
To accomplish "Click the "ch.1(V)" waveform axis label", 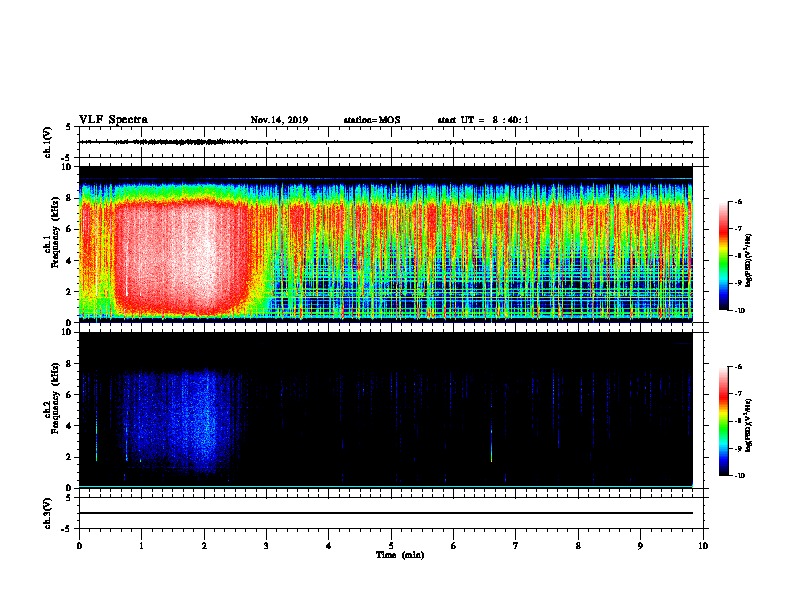I will click(x=48, y=142).
